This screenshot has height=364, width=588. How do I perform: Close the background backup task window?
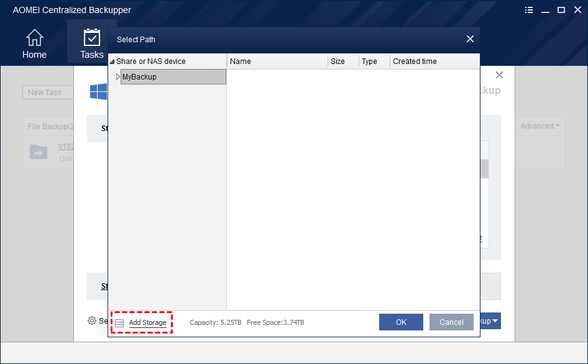[499, 75]
